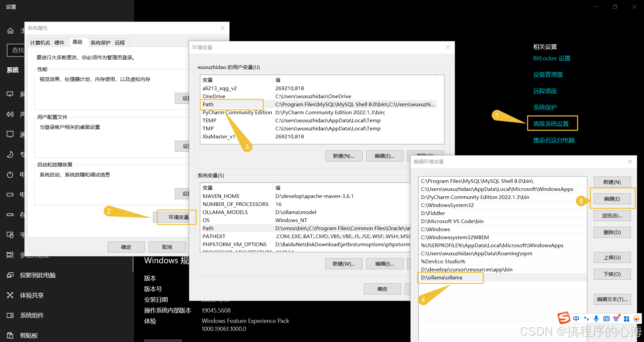Open the BitLocker 设置 link

[x=552, y=58]
